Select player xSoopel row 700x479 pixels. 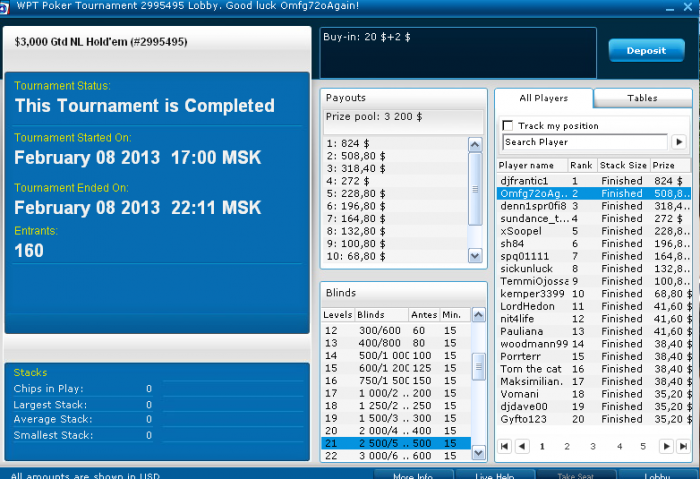594,231
